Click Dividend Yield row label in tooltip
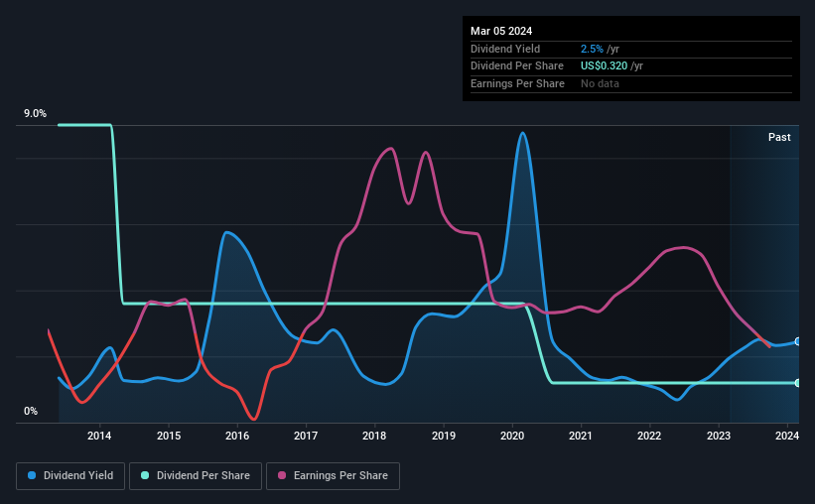Image resolution: width=815 pixels, height=504 pixels. click(505, 49)
